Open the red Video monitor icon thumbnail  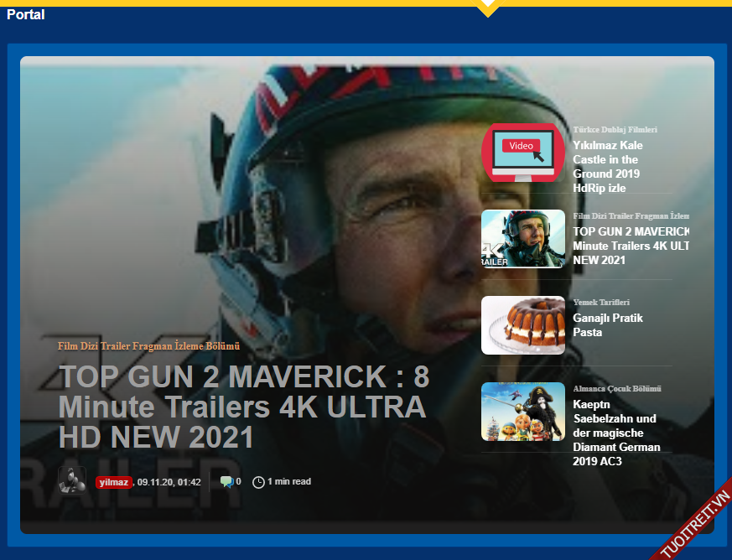pos(522,153)
